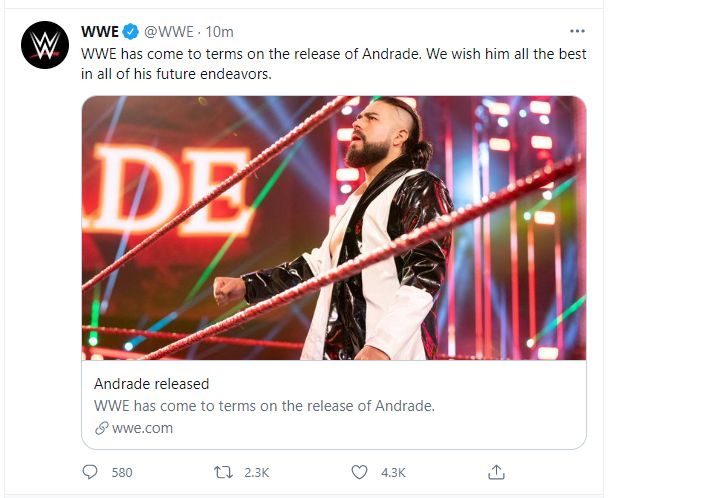Screen dimensions: 717x498
Task: Click the chain link icon beside wwe.com
Action: 101,428
